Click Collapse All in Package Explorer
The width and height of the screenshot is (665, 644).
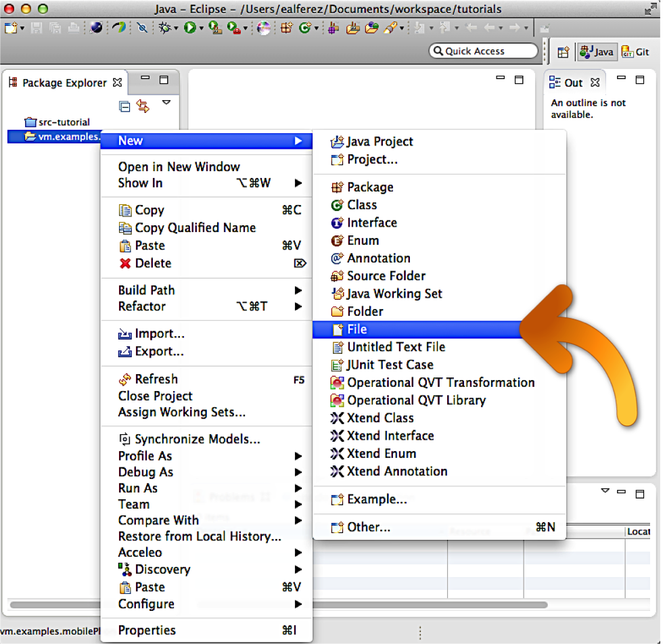[x=124, y=106]
